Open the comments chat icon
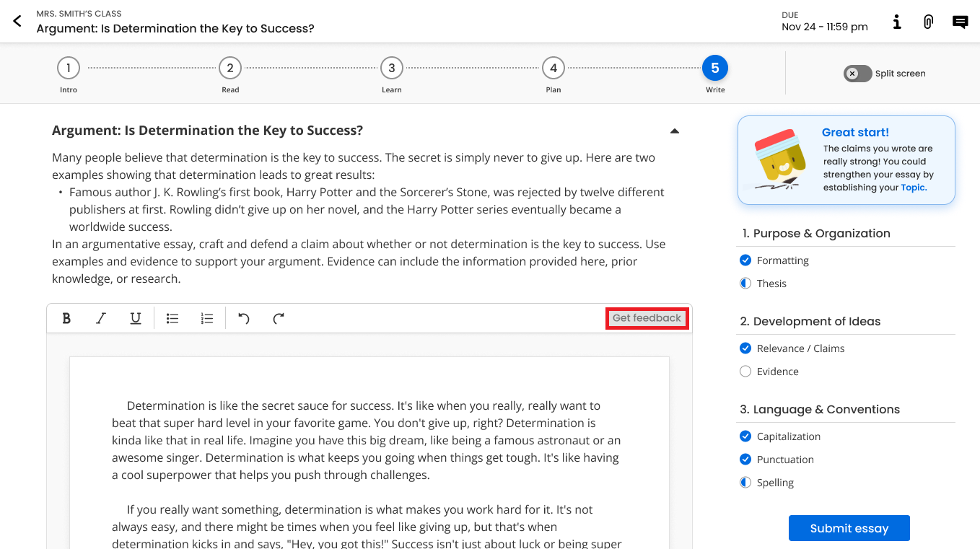The image size is (980, 549). pos(960,22)
